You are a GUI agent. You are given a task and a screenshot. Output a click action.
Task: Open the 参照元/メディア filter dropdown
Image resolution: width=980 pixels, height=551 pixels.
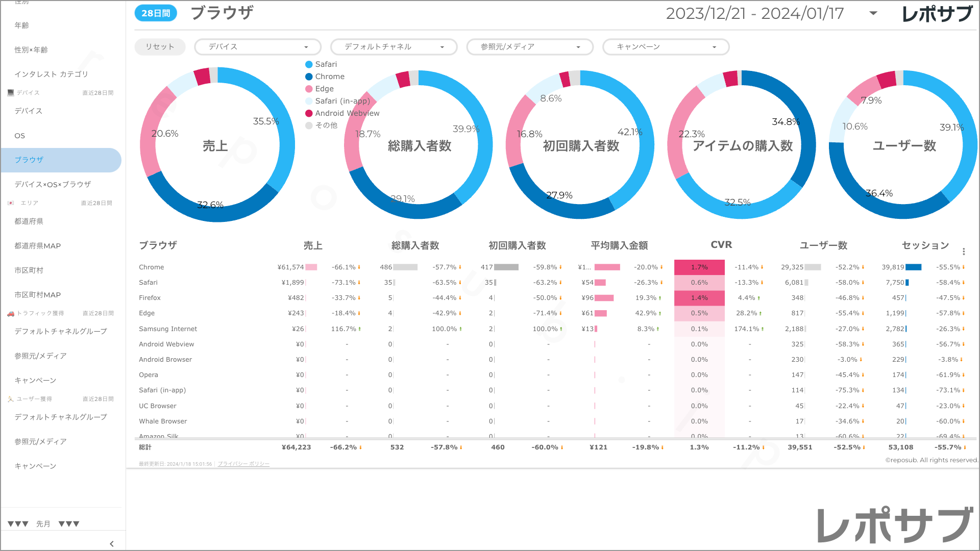click(530, 47)
